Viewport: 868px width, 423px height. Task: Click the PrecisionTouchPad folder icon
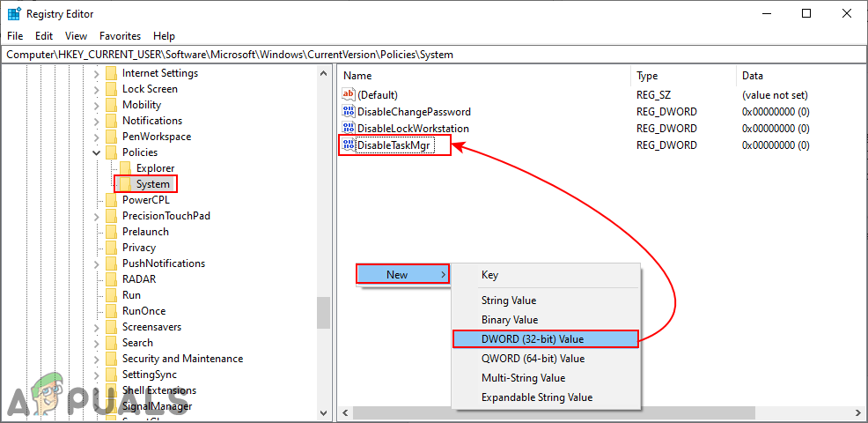pyautogui.click(x=111, y=216)
